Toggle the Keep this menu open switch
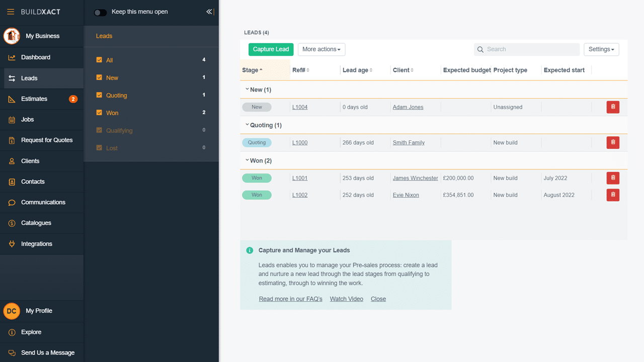 point(100,12)
